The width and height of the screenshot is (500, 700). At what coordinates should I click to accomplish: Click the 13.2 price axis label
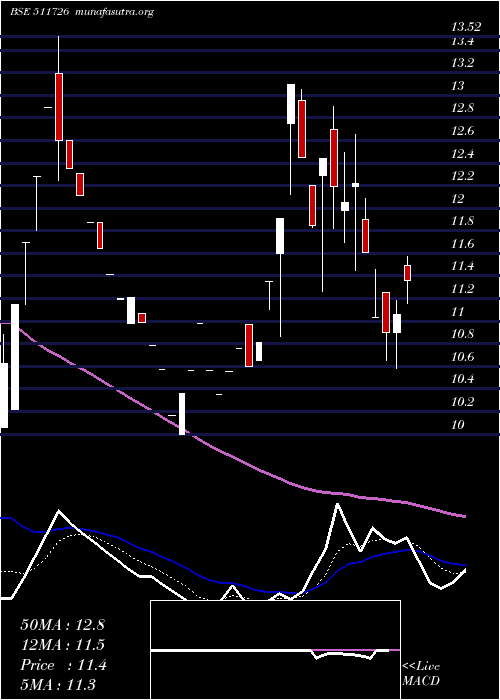(x=462, y=63)
